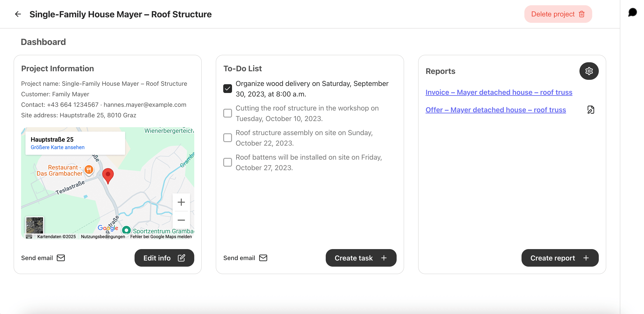Click Fehler bei Google Maps melden
This screenshot has height=314, width=644.
tap(161, 237)
